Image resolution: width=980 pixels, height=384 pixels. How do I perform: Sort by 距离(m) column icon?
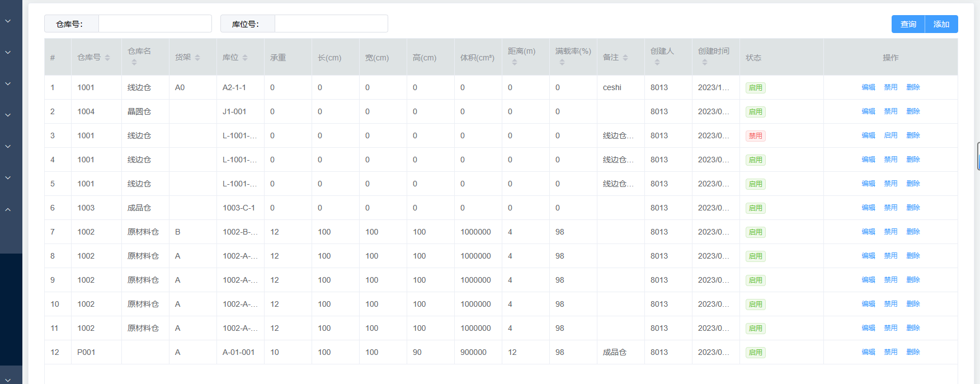[x=515, y=62]
